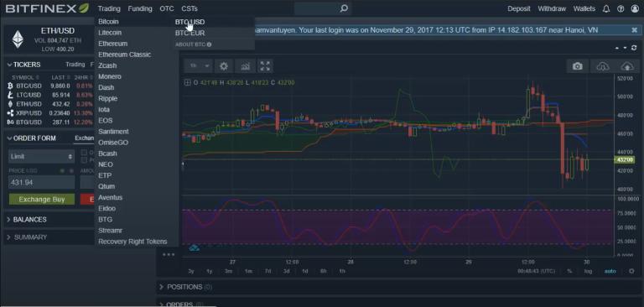Set chart range to 7d
The height and width of the screenshot is (307, 644).
point(267,271)
